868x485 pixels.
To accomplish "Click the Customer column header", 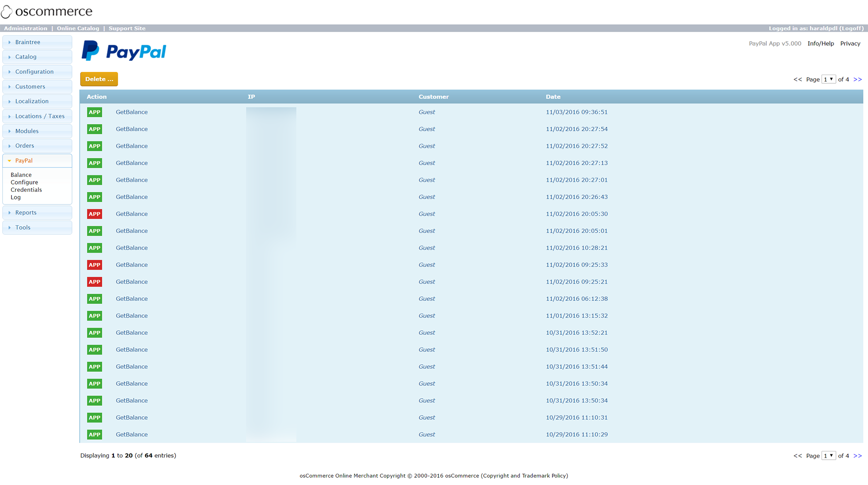I will tap(434, 97).
